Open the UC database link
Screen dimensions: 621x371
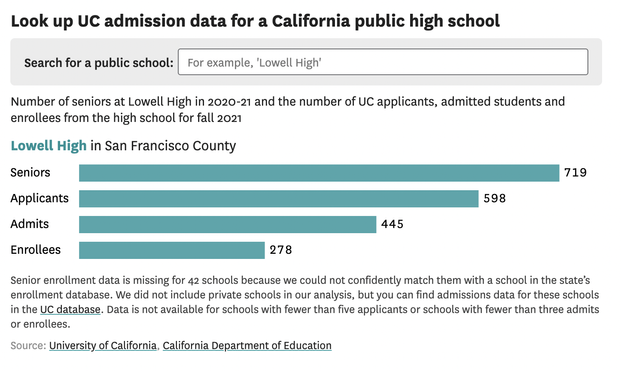point(70,310)
